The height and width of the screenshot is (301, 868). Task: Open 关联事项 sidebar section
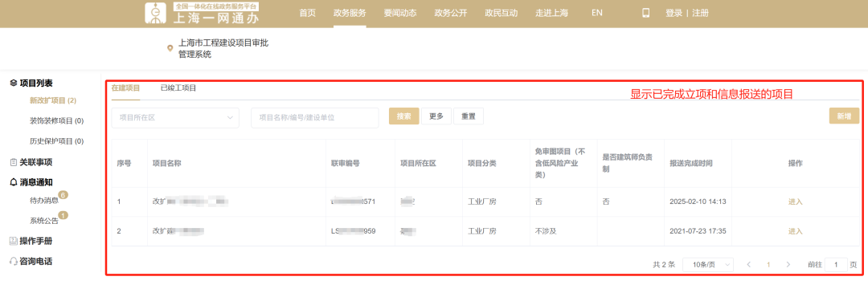click(x=36, y=162)
